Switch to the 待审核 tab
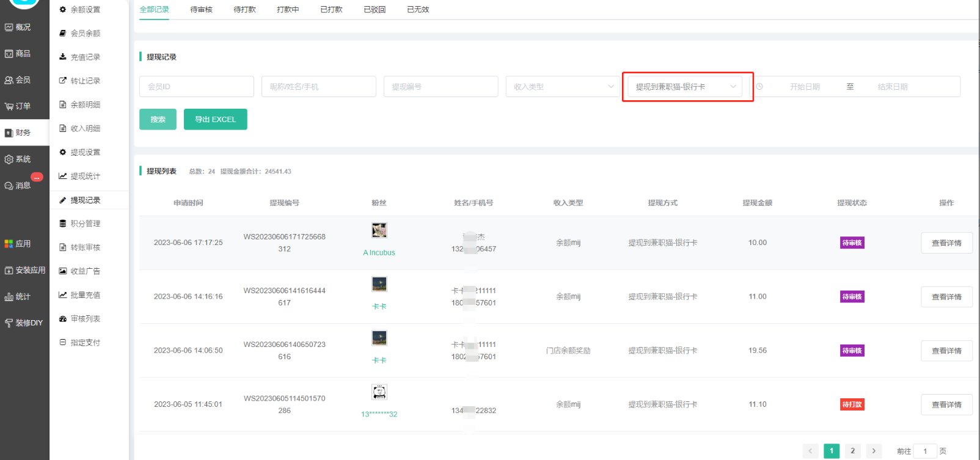Viewport: 980px width, 460px height. pyautogui.click(x=201, y=10)
